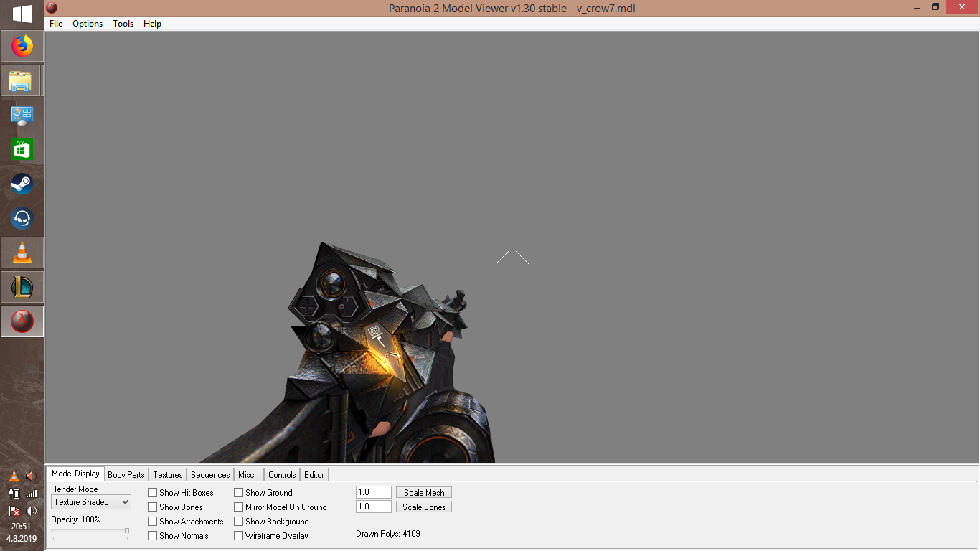Open the Control Panel taskbar icon

(x=22, y=116)
